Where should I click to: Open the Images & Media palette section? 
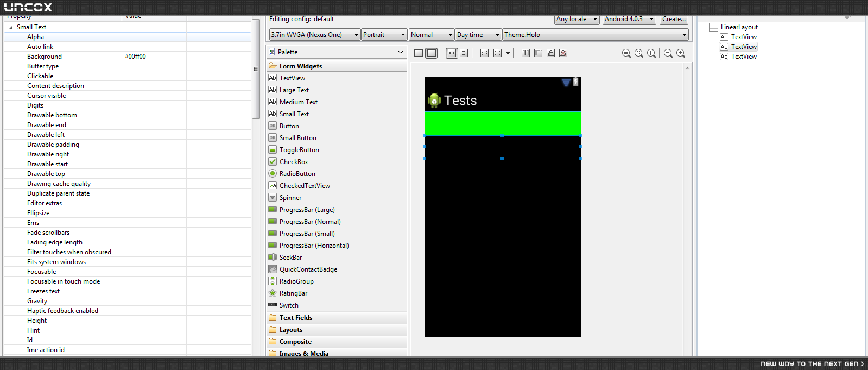click(x=337, y=353)
